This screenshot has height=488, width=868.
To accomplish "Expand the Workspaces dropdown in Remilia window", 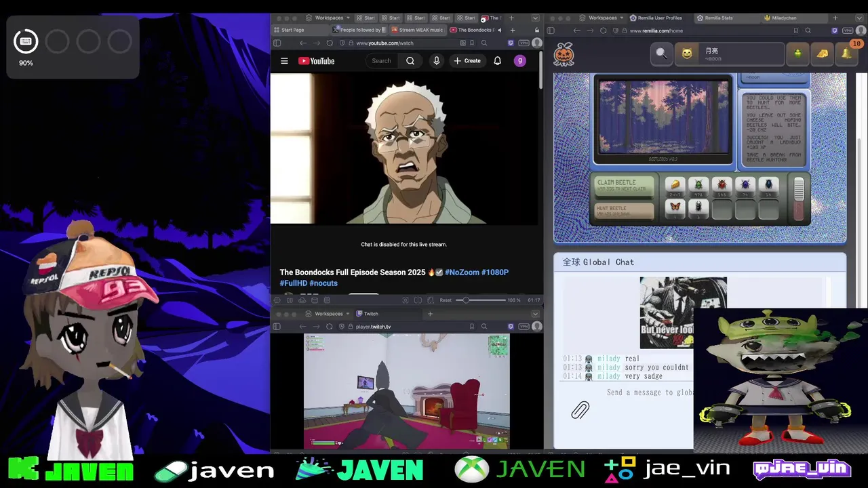I will click(602, 18).
